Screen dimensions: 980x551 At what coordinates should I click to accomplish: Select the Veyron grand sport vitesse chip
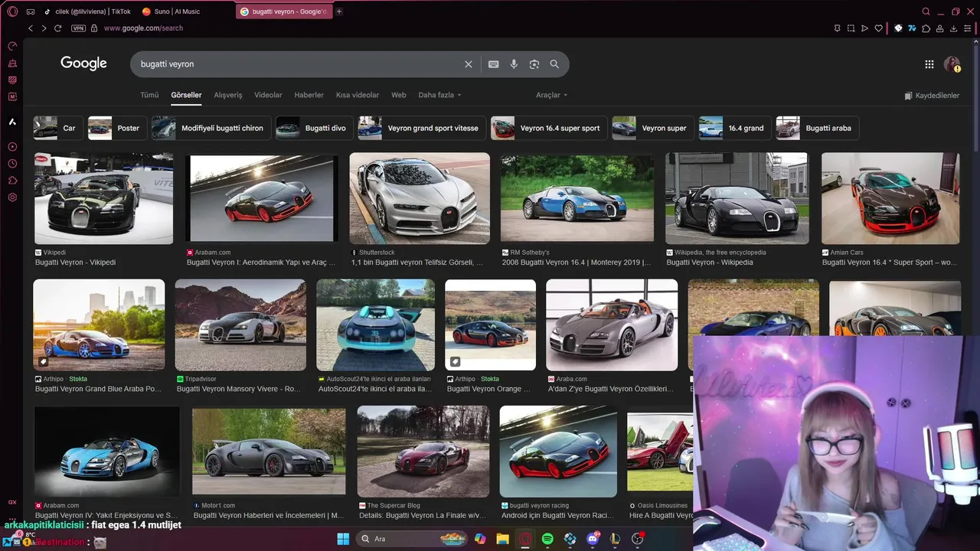pos(422,128)
